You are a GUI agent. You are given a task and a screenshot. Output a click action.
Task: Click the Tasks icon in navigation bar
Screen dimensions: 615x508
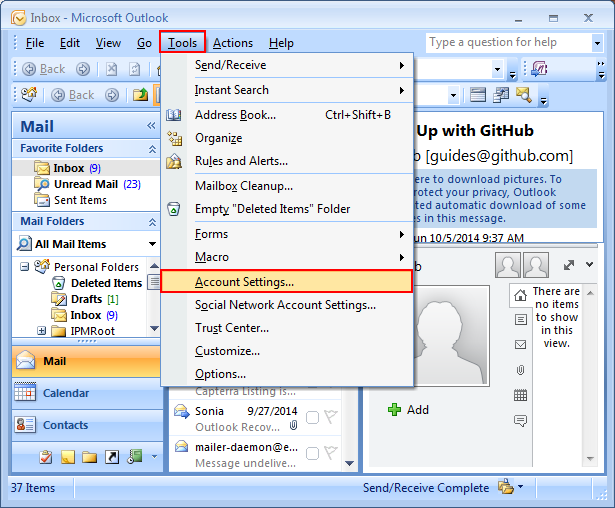pos(46,457)
